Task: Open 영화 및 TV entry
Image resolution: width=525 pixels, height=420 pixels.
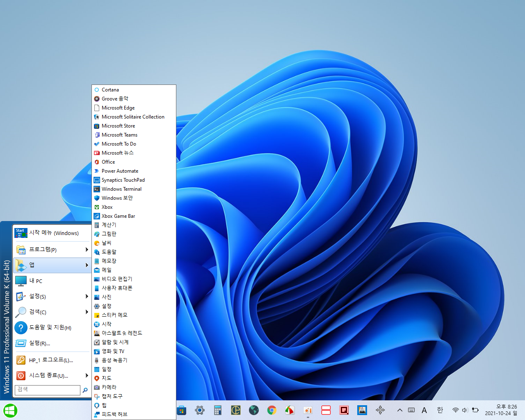Action: [134, 352]
